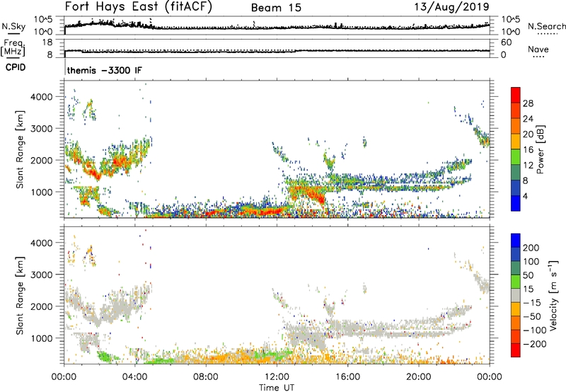Screen dimensions: 566x392
Task: Click the '04:00' time tick label
Action: tap(135, 377)
